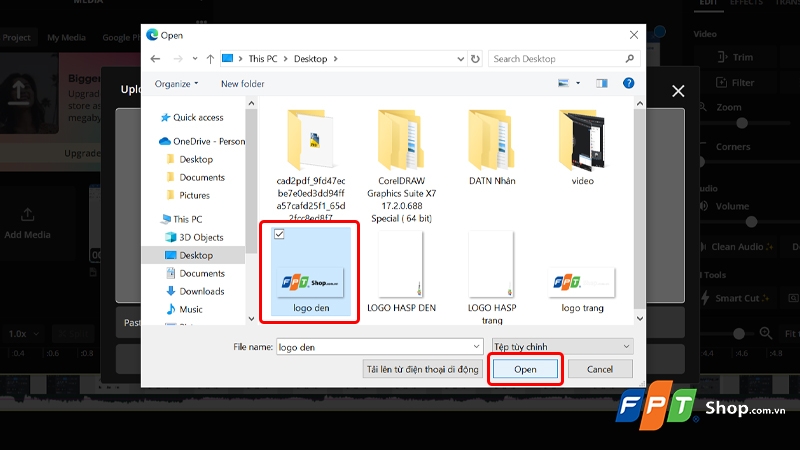Move the file list down with its scrollbar arrow
800x450 pixels.
tap(640, 319)
